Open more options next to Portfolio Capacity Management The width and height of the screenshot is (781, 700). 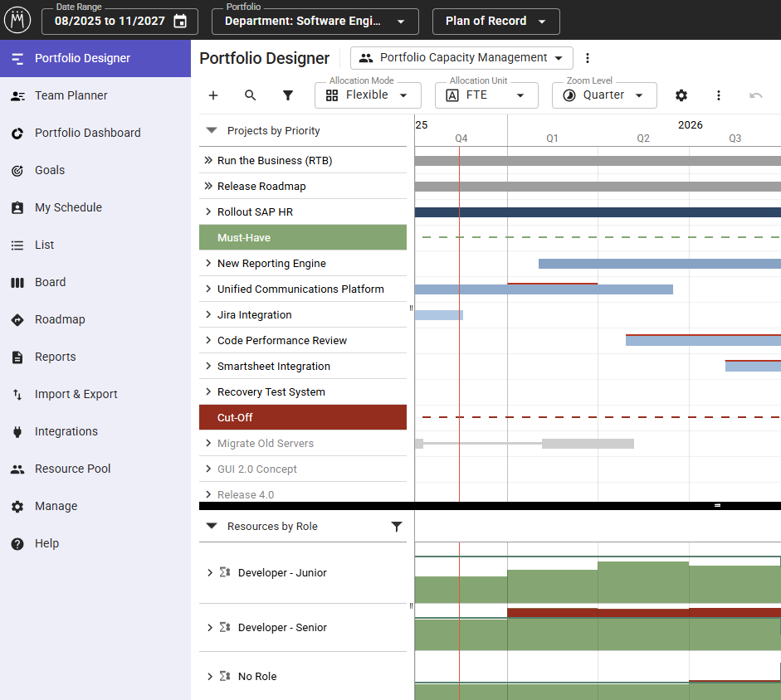[588, 58]
